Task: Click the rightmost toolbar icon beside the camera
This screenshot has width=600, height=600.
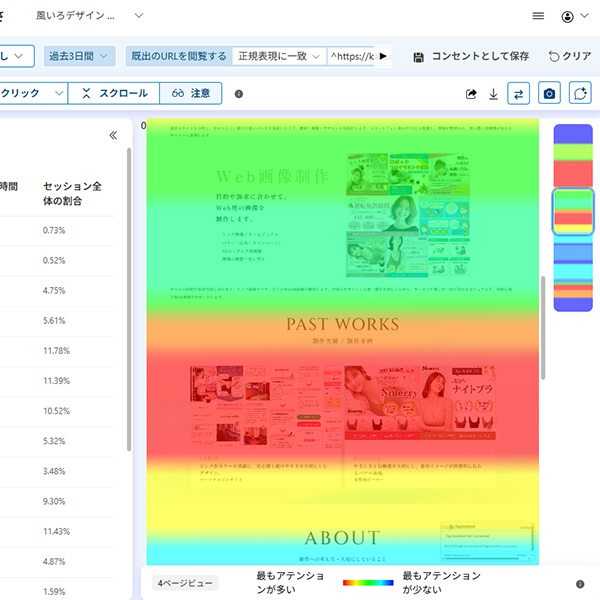Action: coord(580,93)
